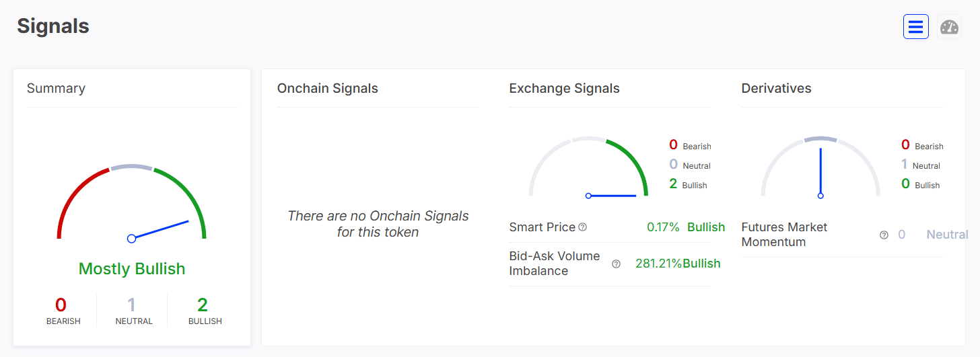Click Derivatives Neutral legend count

[905, 164]
